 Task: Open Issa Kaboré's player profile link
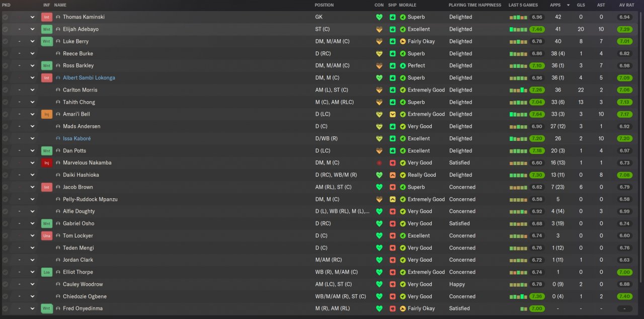[x=77, y=138]
